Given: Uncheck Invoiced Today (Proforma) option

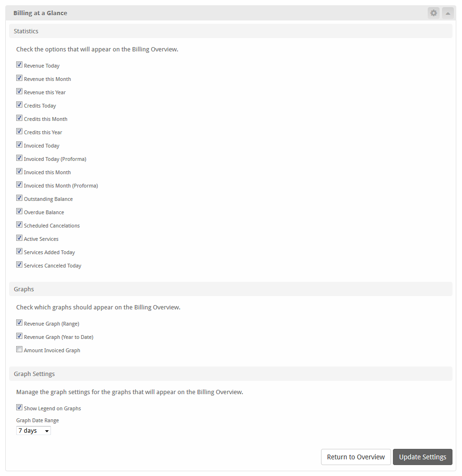Looking at the screenshot, I should tap(20, 158).
